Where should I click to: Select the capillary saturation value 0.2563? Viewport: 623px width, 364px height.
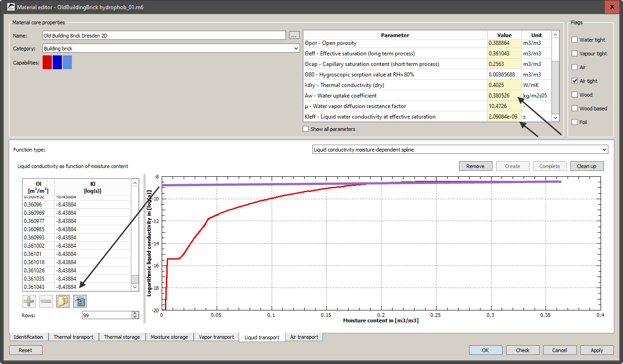pos(504,64)
